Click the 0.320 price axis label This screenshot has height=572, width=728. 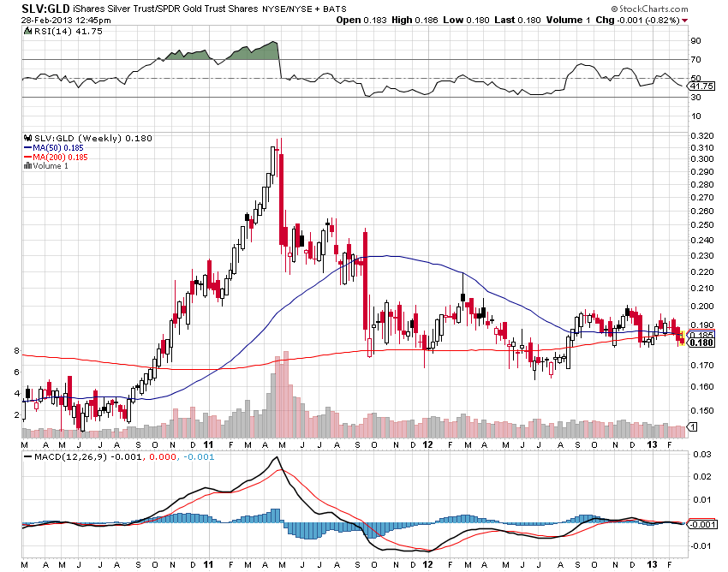pos(702,136)
